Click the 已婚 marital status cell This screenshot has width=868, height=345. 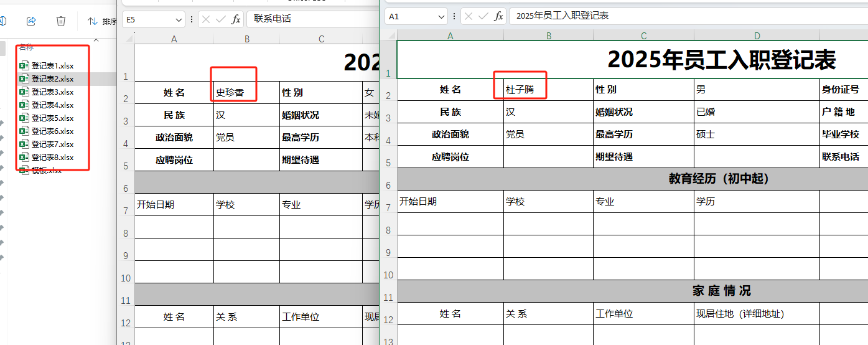[x=757, y=112]
